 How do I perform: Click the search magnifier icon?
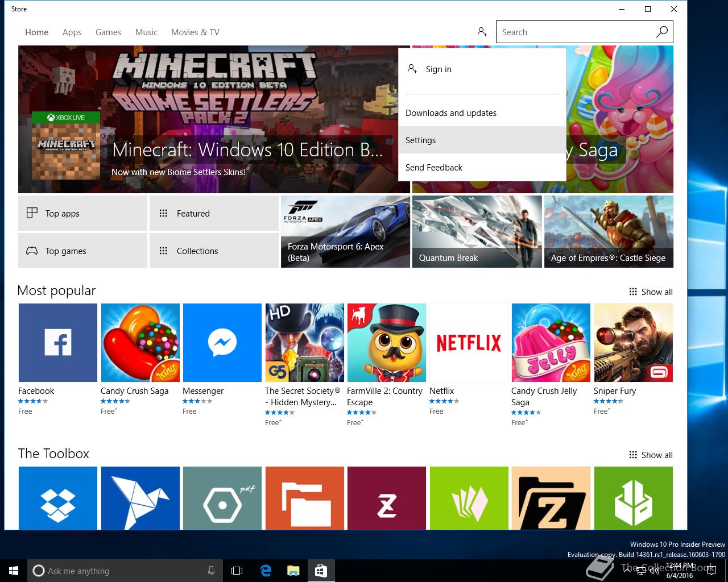(x=662, y=32)
